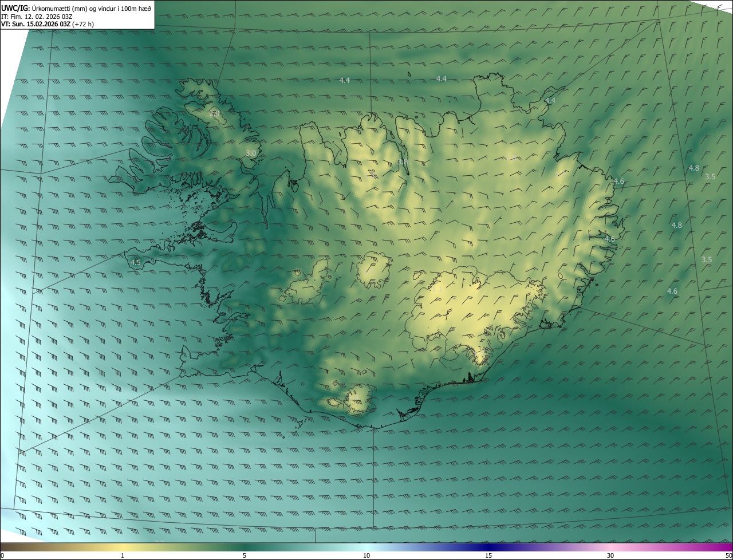Click the 2.9 value label on the map
Image resolution: width=733 pixels, height=560 pixels.
tap(215, 114)
